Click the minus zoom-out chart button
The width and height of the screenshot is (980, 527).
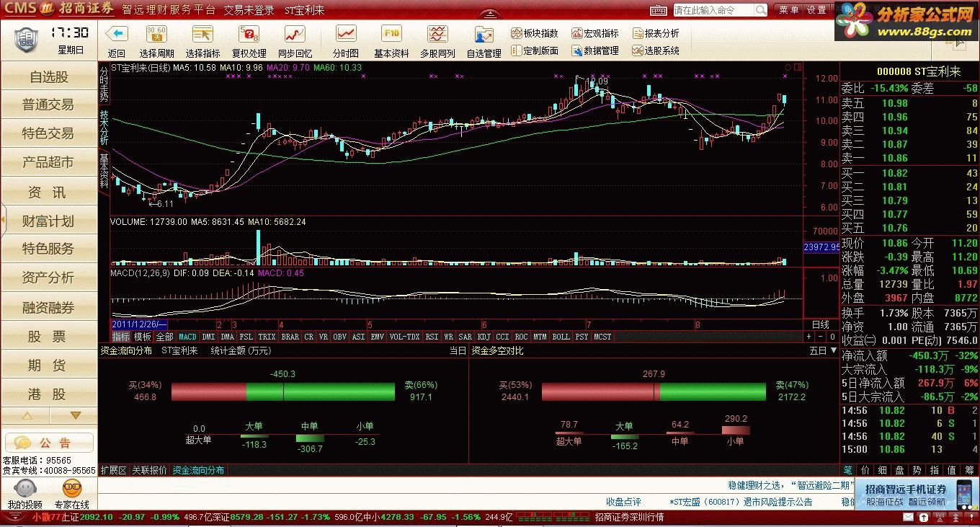point(820,337)
